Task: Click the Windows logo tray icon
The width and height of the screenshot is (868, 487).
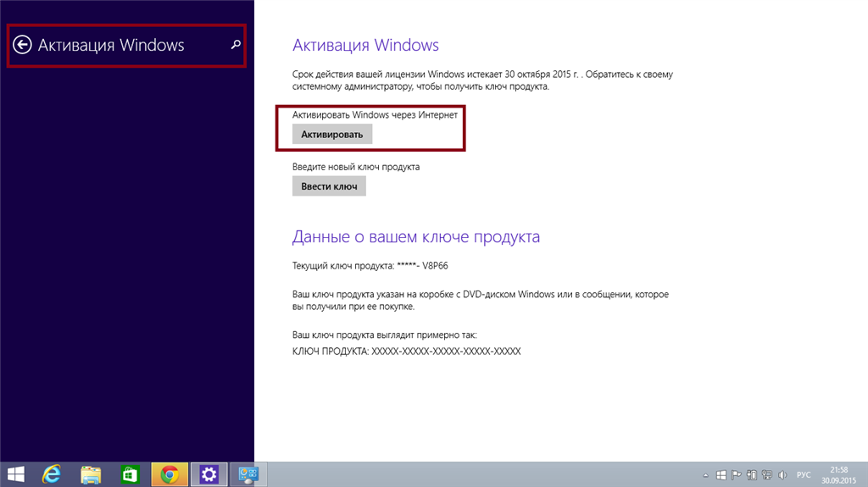Action: coord(721,475)
